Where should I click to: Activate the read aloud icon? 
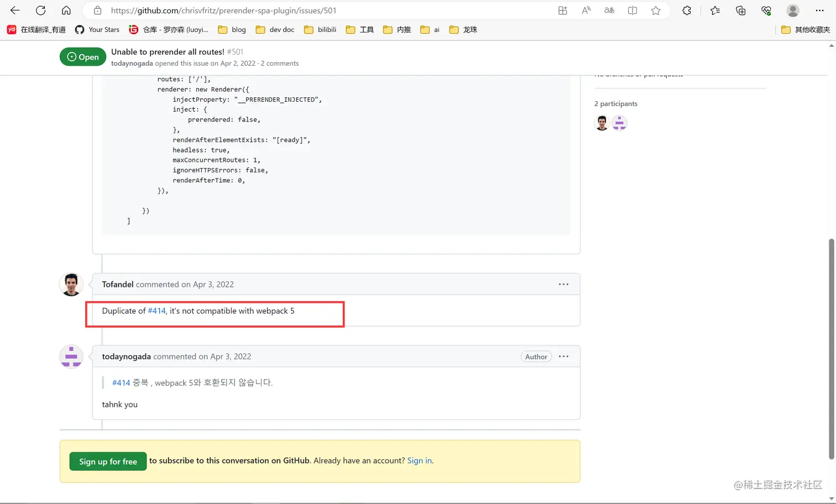(586, 11)
